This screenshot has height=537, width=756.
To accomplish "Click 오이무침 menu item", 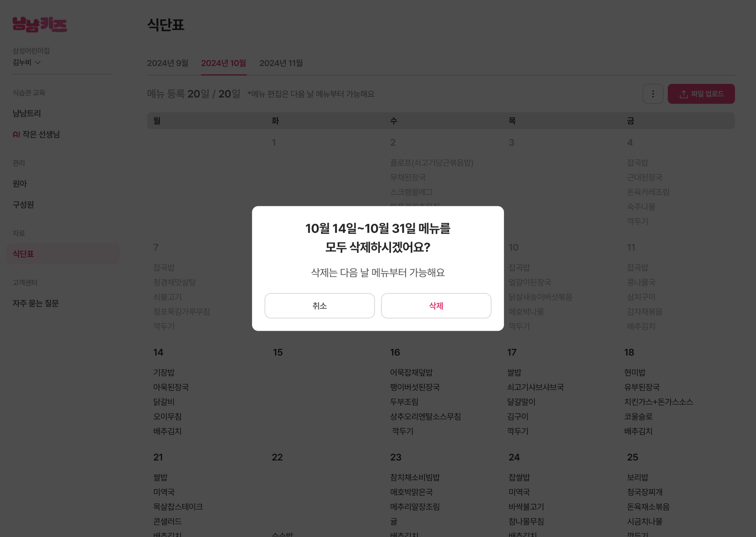I will click(168, 416).
